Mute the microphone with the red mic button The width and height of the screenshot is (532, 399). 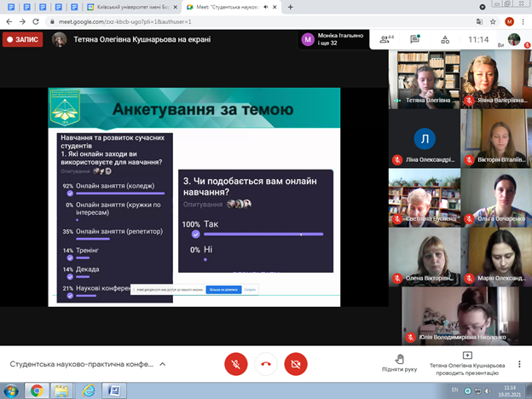click(236, 363)
